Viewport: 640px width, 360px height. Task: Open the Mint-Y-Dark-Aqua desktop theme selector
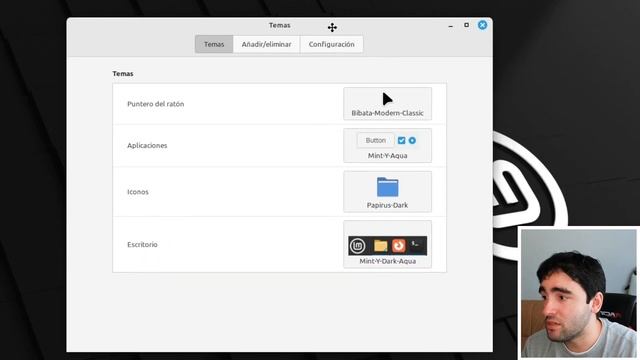click(387, 244)
